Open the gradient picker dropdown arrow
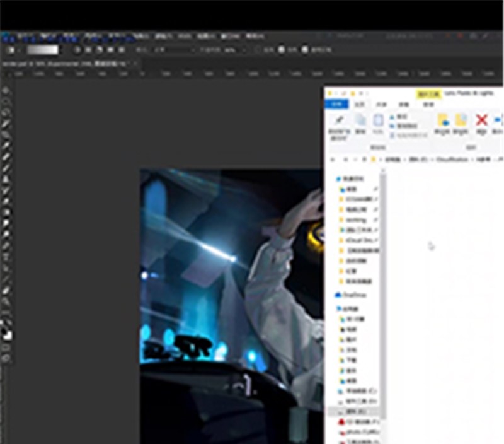The width and height of the screenshot is (504, 444). pyautogui.click(x=62, y=50)
